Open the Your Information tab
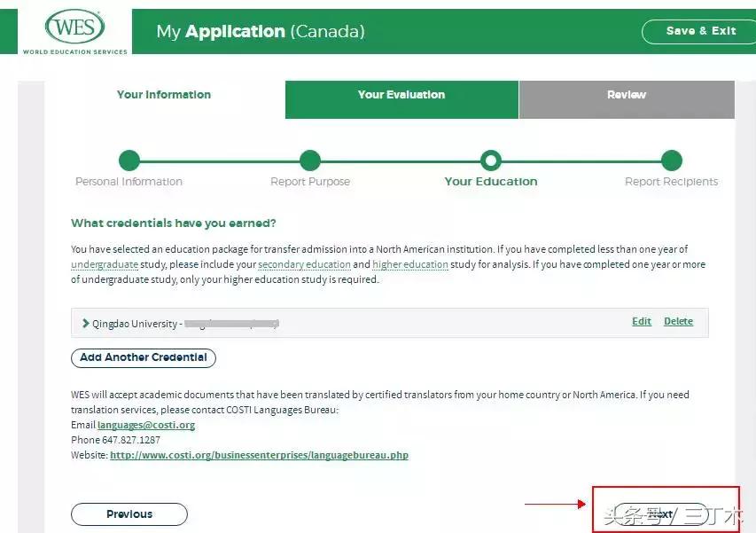The image size is (756, 533). click(x=164, y=95)
